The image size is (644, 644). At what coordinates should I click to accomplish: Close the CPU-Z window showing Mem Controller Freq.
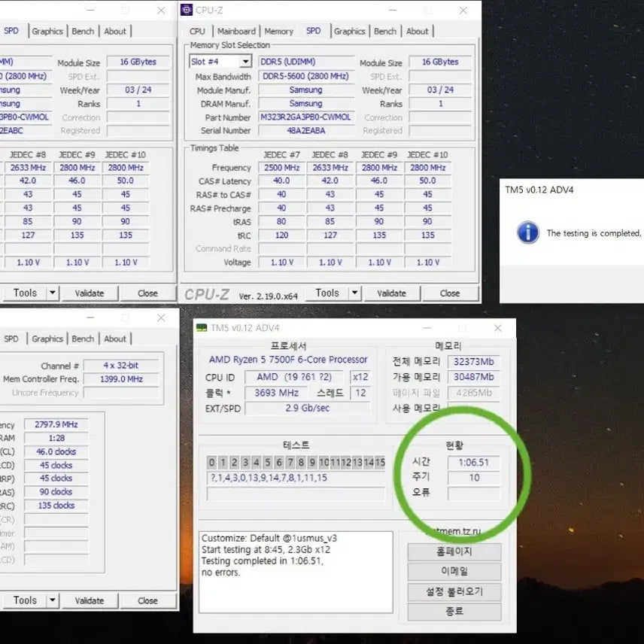click(161, 318)
